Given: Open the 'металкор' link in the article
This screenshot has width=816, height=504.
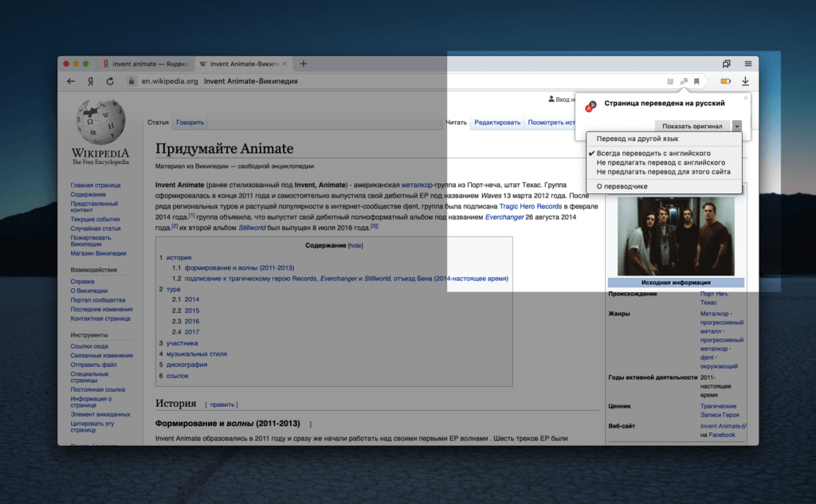Looking at the screenshot, I should click(417, 186).
